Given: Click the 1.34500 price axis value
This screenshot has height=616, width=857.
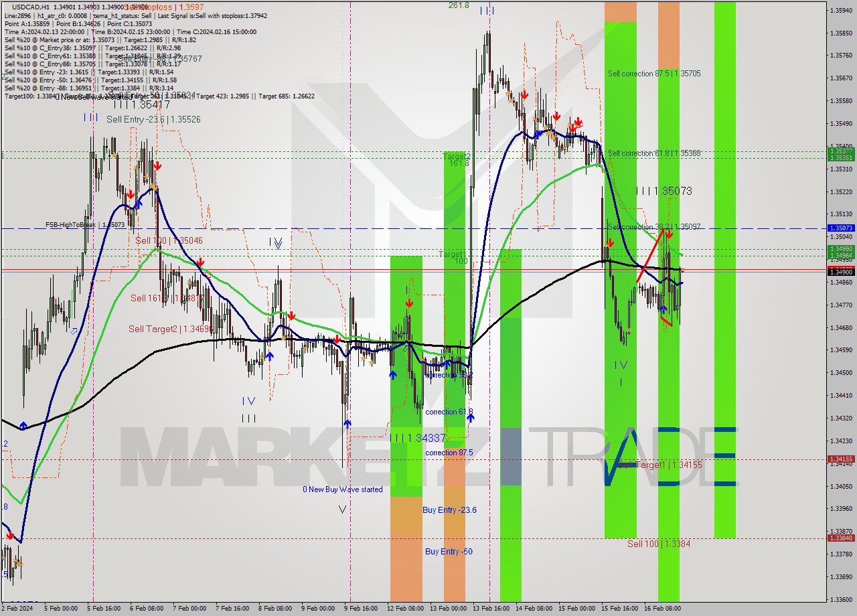Looking at the screenshot, I should point(841,372).
